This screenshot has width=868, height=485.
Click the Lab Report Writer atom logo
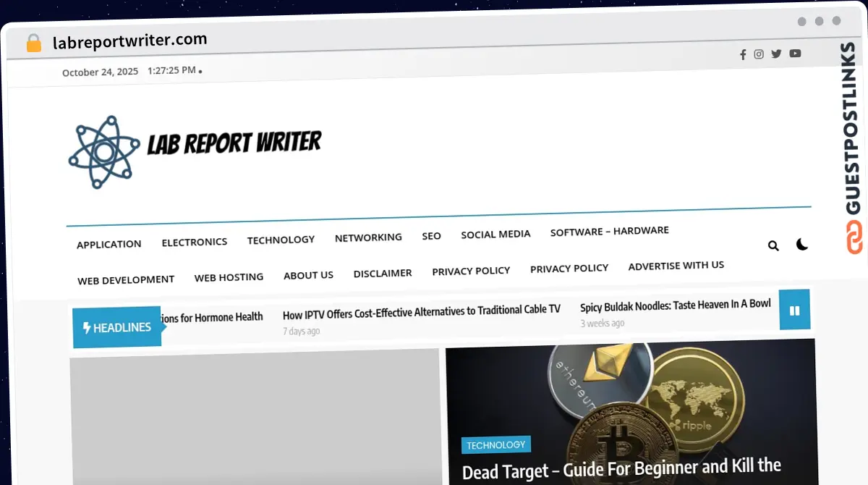103,152
